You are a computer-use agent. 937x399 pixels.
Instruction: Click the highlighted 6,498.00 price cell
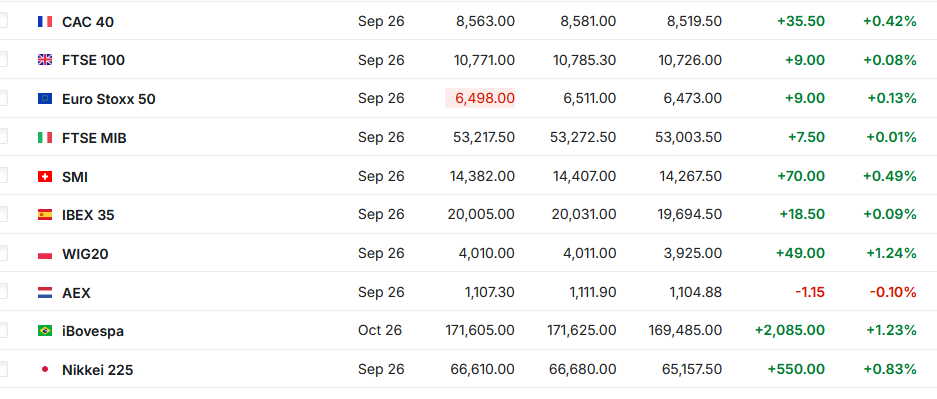pyautogui.click(x=480, y=98)
